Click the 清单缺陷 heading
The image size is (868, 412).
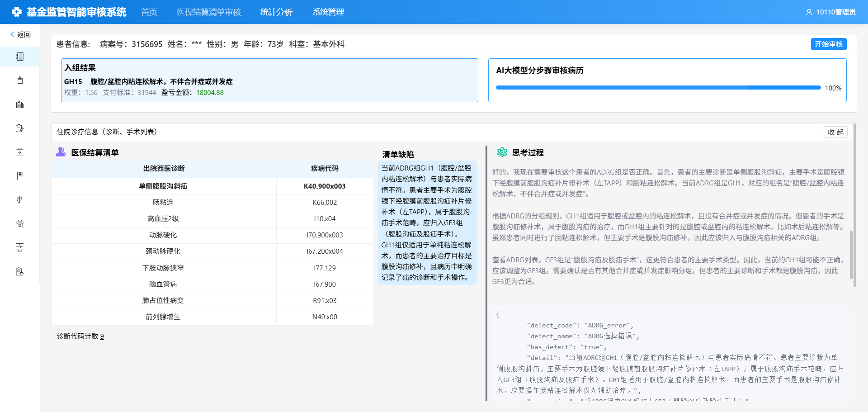tap(398, 155)
